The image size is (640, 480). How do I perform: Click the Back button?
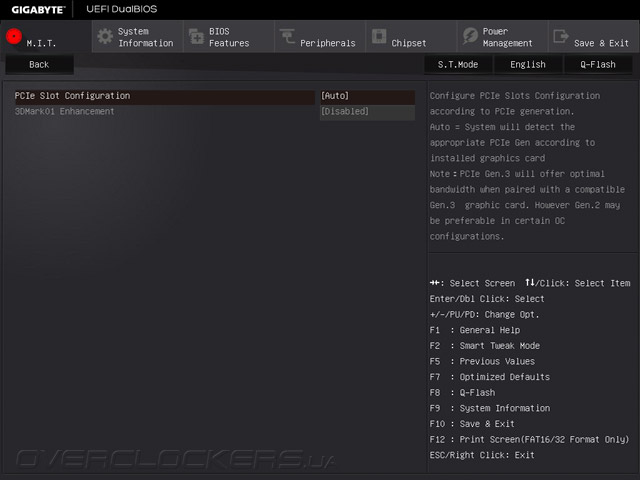pos(39,64)
